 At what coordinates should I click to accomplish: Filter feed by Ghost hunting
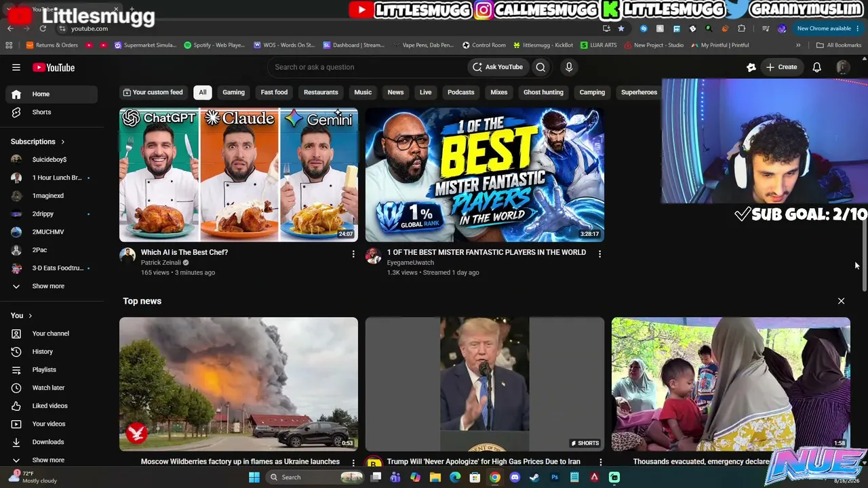pyautogui.click(x=543, y=92)
